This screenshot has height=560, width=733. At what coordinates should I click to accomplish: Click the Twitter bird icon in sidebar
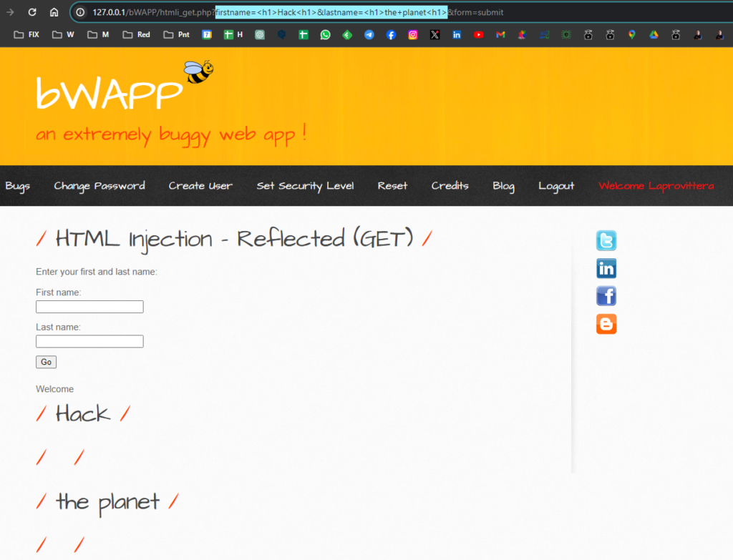pos(606,240)
